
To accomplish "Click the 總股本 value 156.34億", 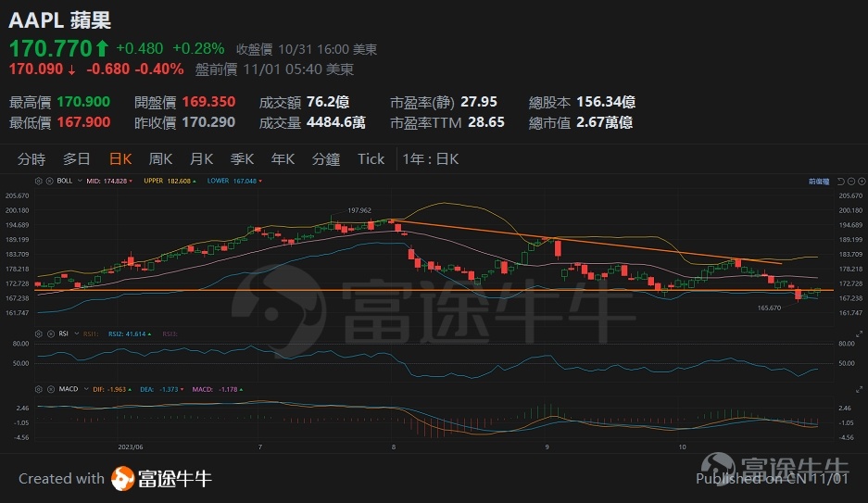I will point(606,102).
